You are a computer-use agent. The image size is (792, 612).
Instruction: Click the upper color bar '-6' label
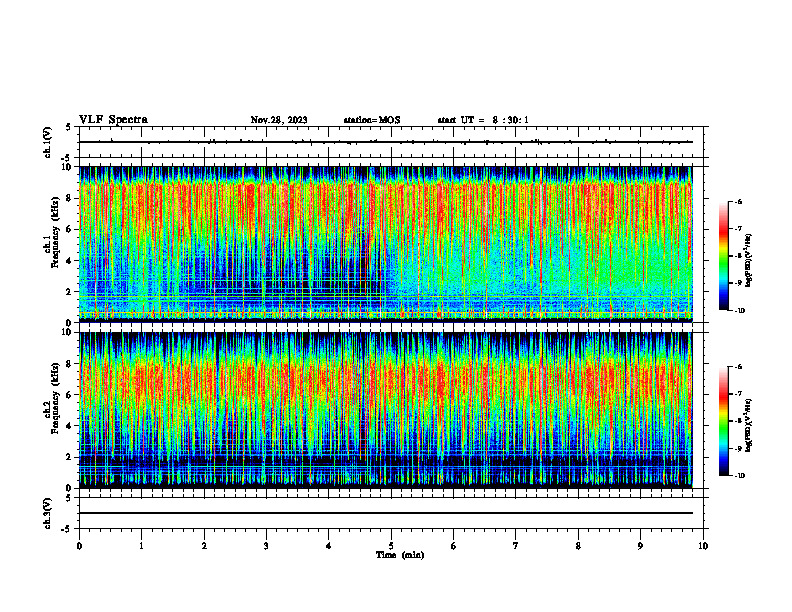737,201
